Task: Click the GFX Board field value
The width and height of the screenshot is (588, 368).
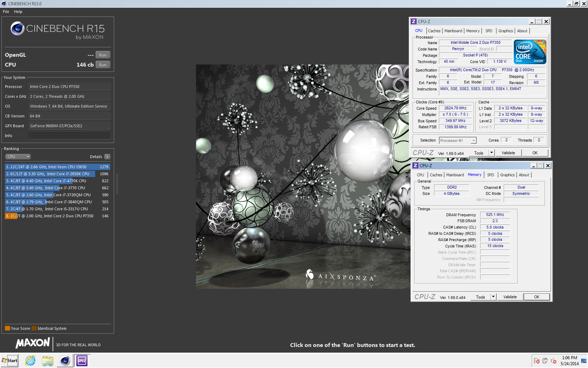Action: pyautogui.click(x=69, y=126)
